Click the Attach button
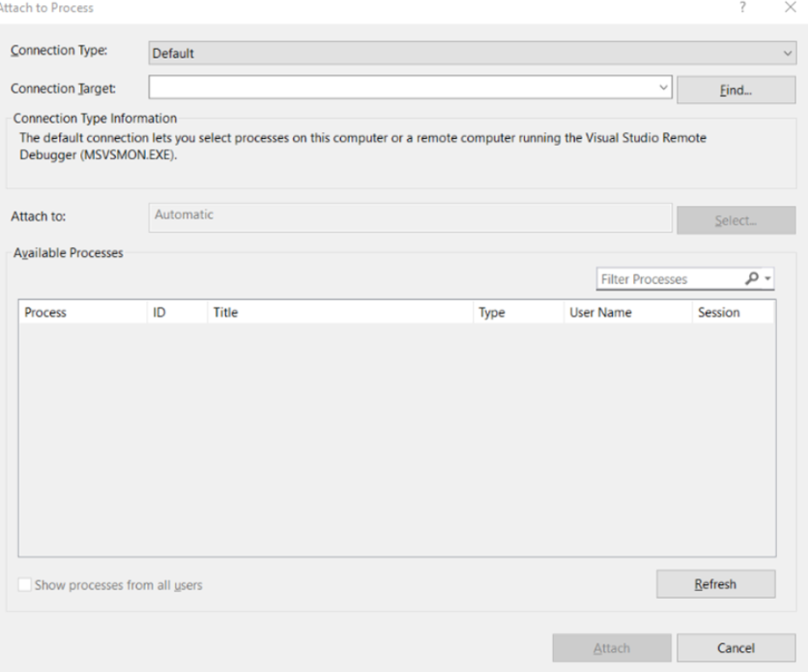808x672 pixels. coord(612,647)
